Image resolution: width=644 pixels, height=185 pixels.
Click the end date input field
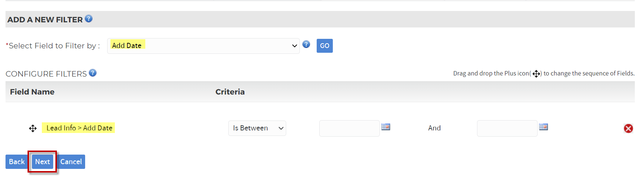click(x=507, y=128)
